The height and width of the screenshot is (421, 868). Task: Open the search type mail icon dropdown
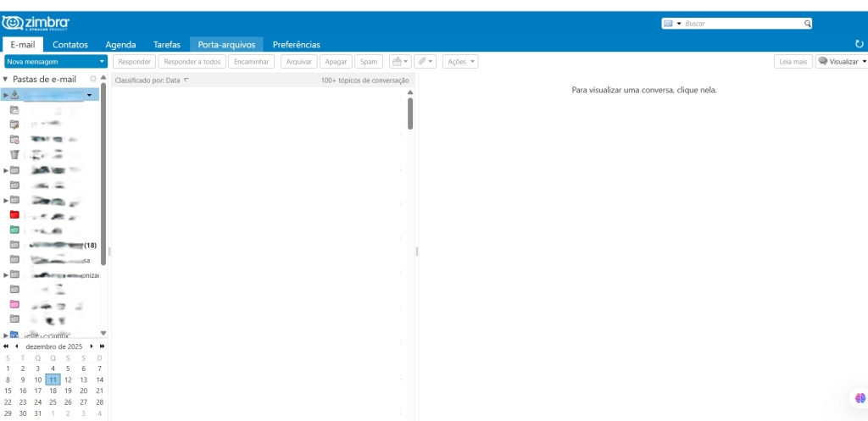point(672,24)
